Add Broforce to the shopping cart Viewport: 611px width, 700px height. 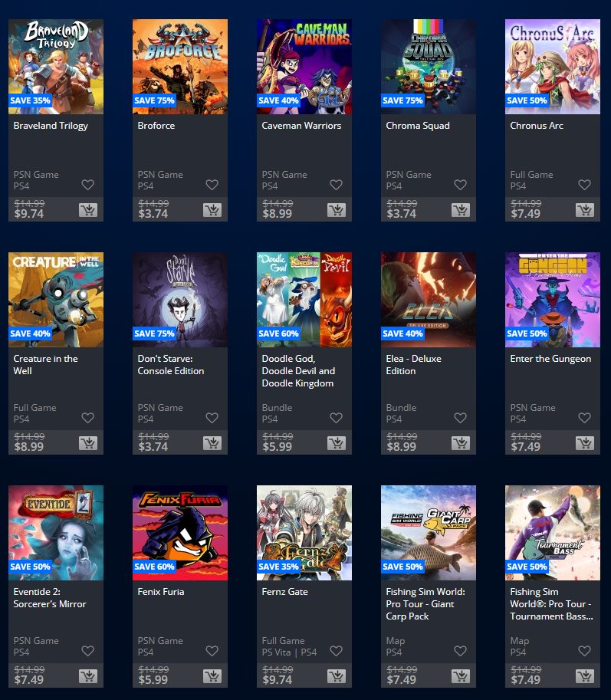(212, 210)
